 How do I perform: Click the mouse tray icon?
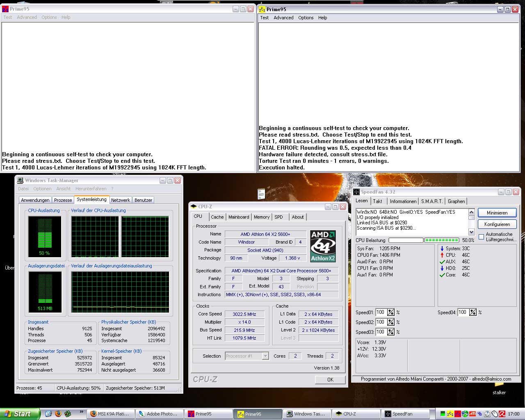[495, 414]
